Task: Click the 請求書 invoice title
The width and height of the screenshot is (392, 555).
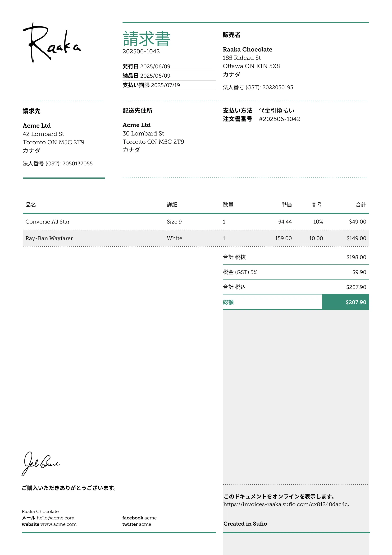Action: pyautogui.click(x=146, y=39)
